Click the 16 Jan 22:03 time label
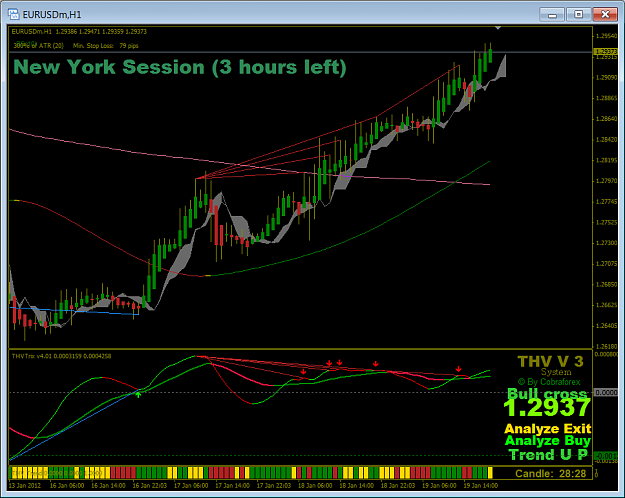 tap(149, 486)
